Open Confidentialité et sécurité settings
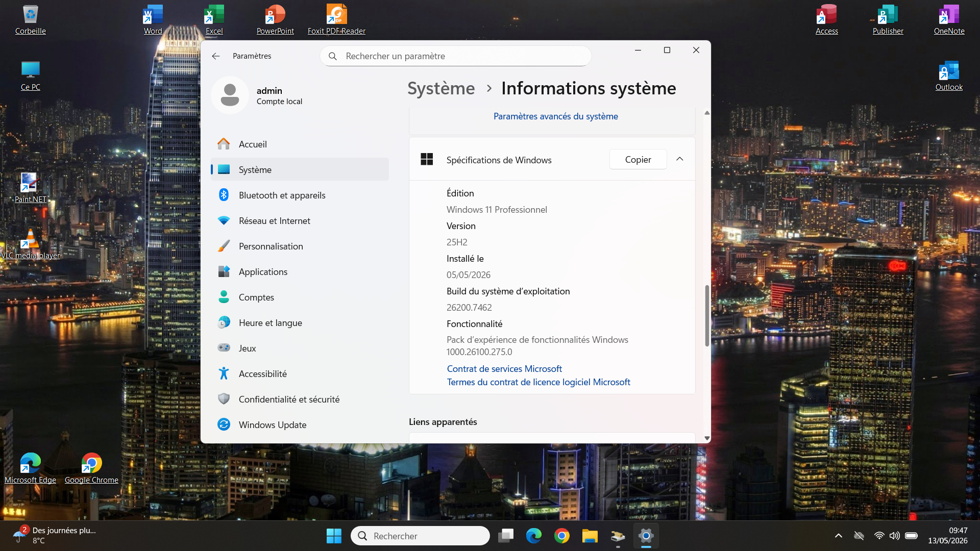 click(x=300, y=399)
